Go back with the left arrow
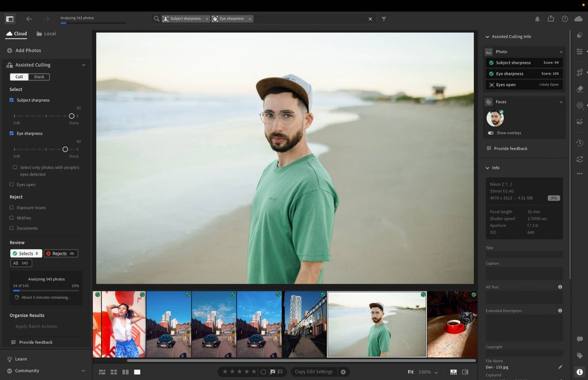 29,19
